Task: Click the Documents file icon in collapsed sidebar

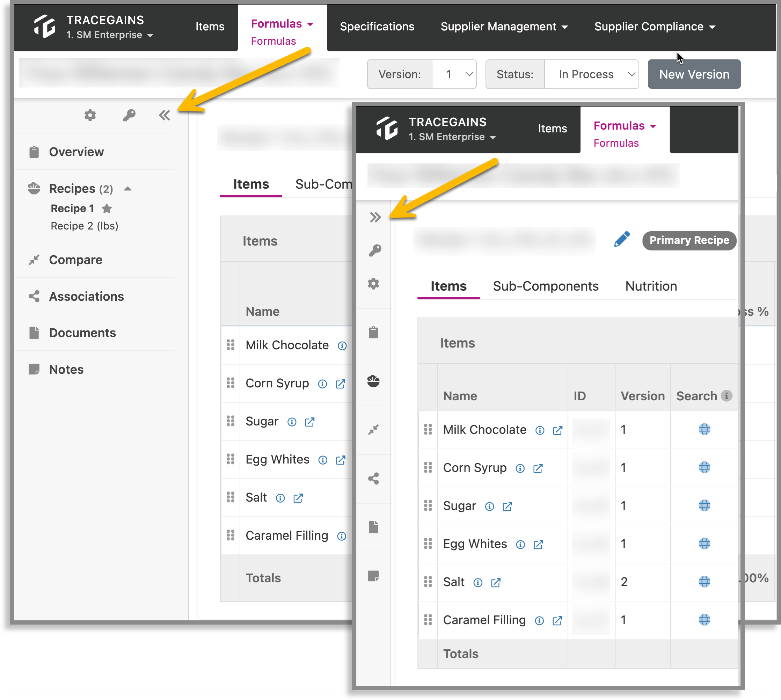Action: 373,527
